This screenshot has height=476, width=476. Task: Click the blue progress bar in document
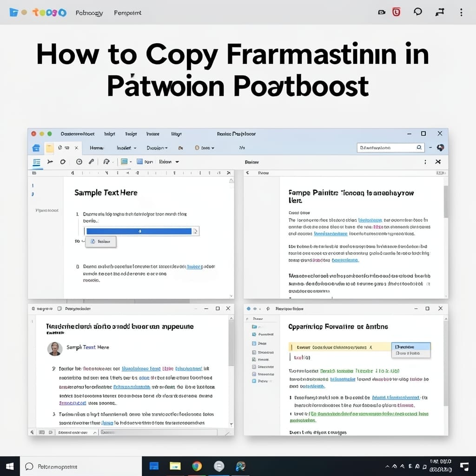pyautogui.click(x=139, y=231)
